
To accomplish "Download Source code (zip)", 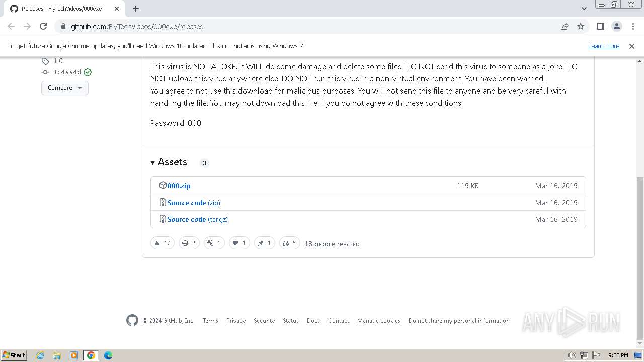I will click(194, 203).
